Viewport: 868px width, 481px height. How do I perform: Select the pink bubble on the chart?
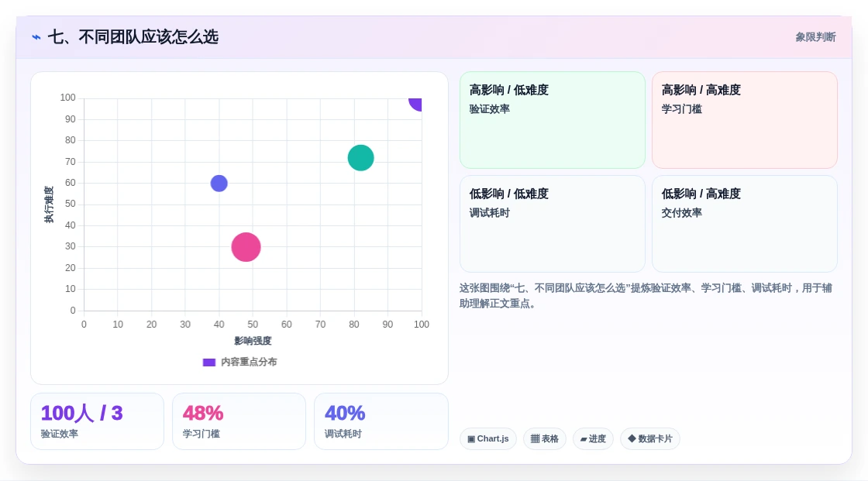pos(246,247)
